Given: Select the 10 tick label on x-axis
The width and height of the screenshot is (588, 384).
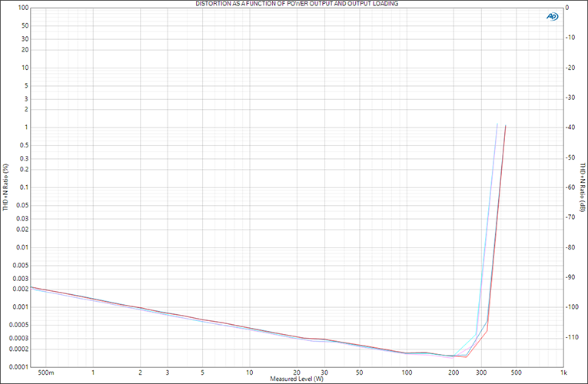Looking at the screenshot, I should (250, 372).
